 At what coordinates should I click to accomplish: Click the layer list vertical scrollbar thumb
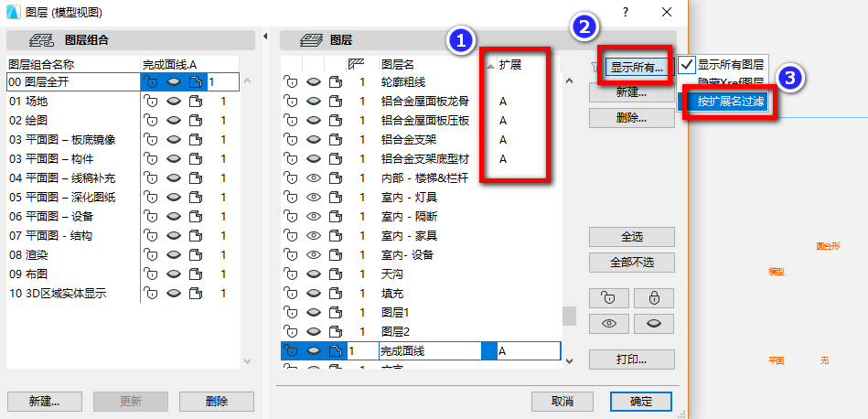[570, 316]
